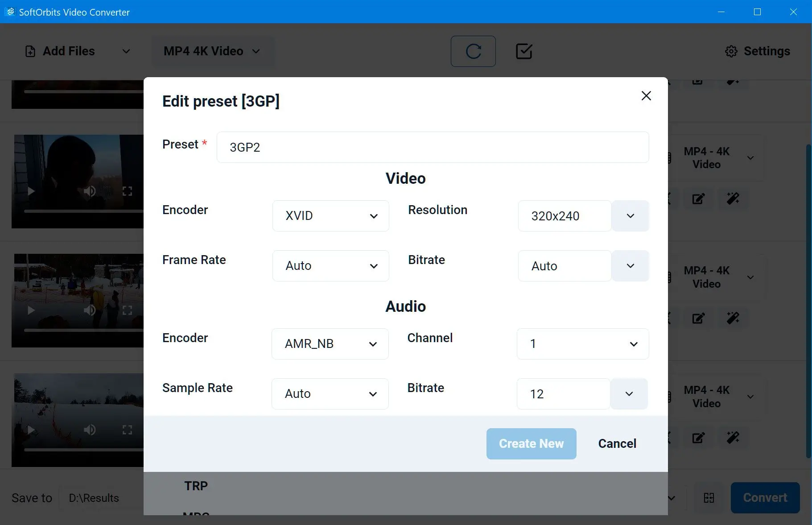Image resolution: width=812 pixels, height=525 pixels.
Task: Open the Channel dropdown
Action: point(583,344)
